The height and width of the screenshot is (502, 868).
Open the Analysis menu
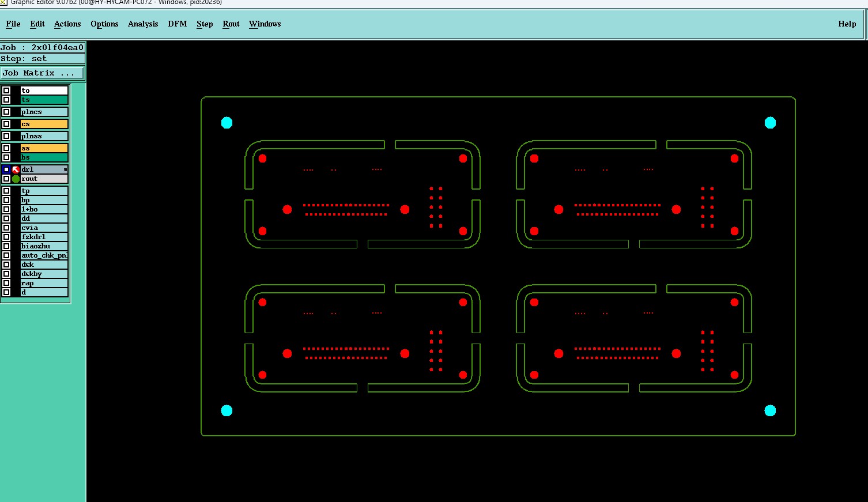(x=143, y=24)
